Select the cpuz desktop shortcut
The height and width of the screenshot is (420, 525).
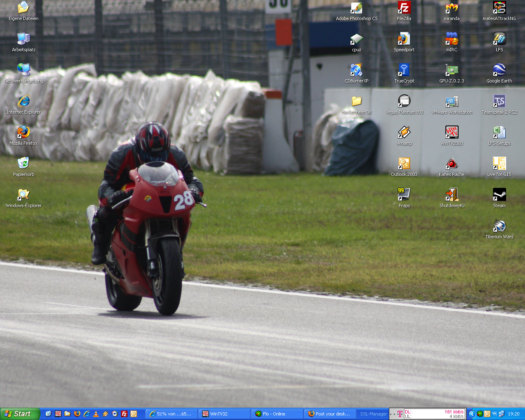357,42
